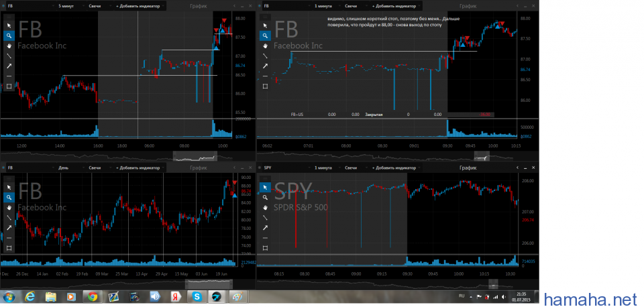
Task: Pick the arrow drawing tool in FB 5-minute chart
Action: (x=9, y=66)
